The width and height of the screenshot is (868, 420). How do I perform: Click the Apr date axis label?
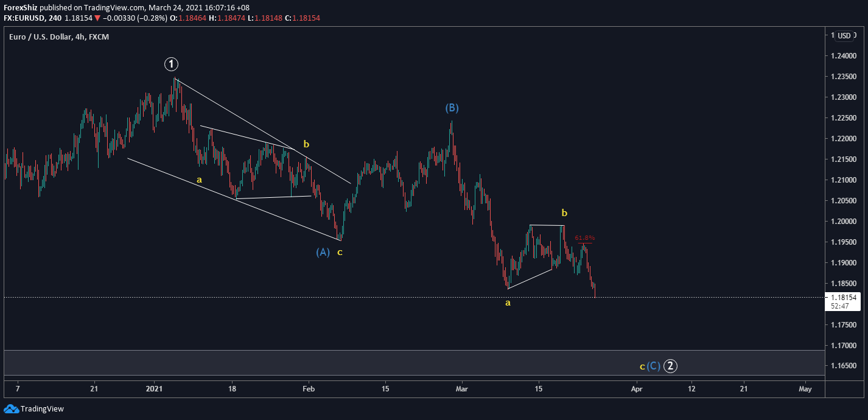coord(637,388)
